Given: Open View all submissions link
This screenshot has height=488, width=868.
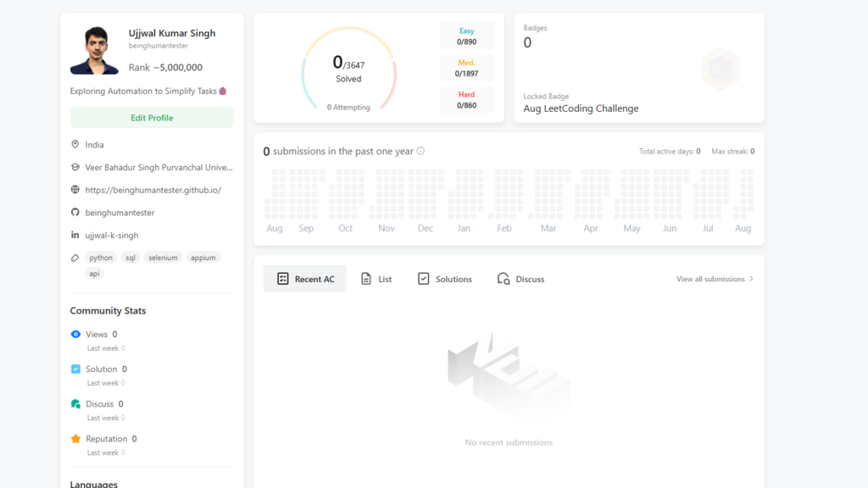Looking at the screenshot, I should [x=710, y=279].
